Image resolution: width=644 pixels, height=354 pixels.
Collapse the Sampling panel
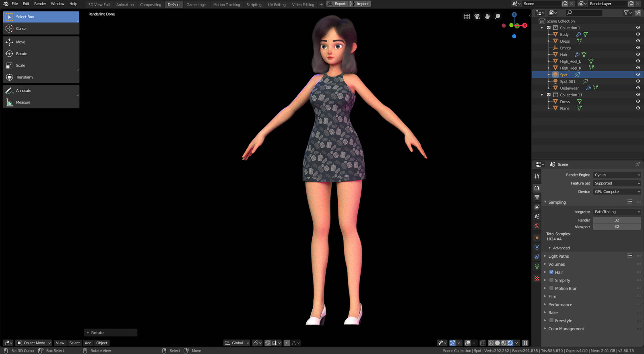(x=557, y=202)
